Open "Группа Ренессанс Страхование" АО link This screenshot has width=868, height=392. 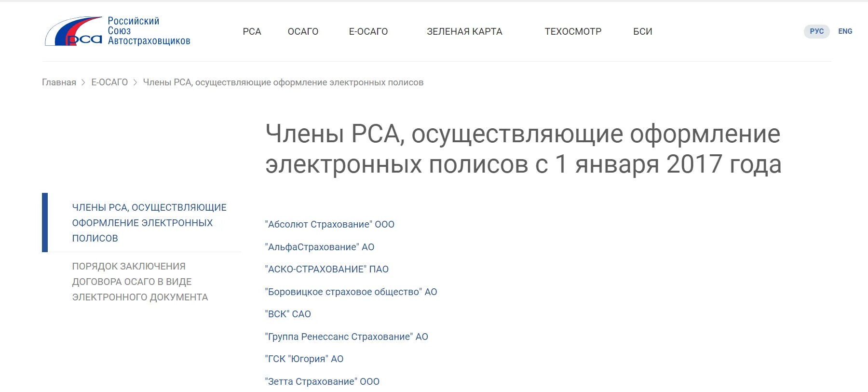click(347, 337)
